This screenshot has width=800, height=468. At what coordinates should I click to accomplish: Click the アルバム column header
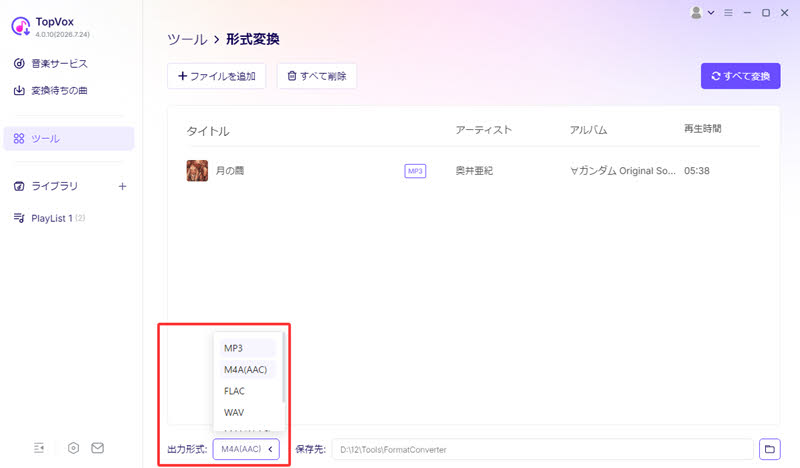pyautogui.click(x=588, y=130)
